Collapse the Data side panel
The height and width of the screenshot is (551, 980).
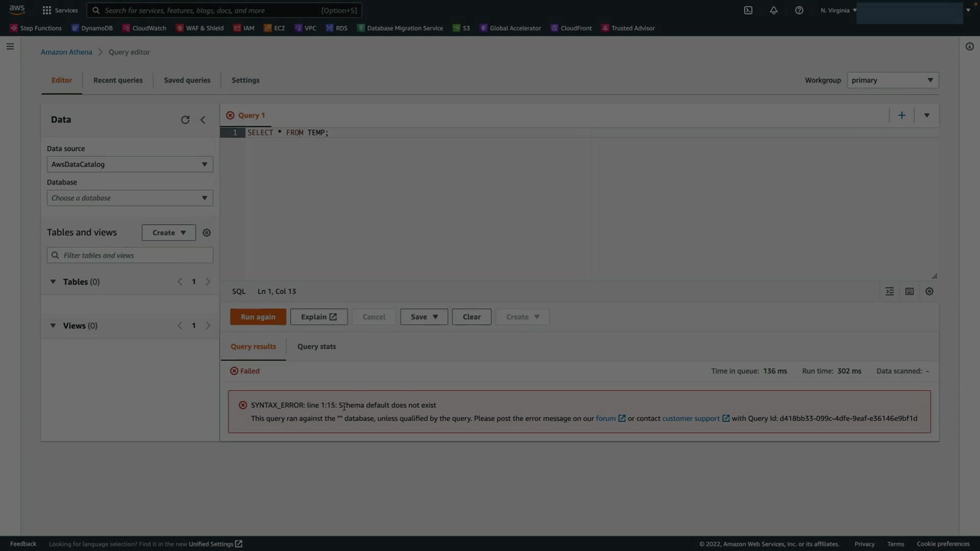pyautogui.click(x=203, y=120)
